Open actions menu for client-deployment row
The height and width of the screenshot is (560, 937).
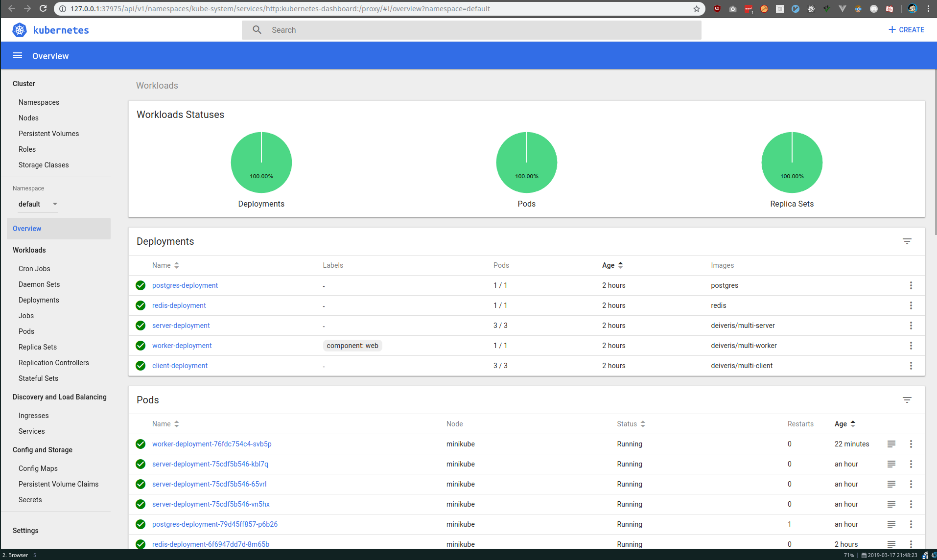click(x=911, y=366)
